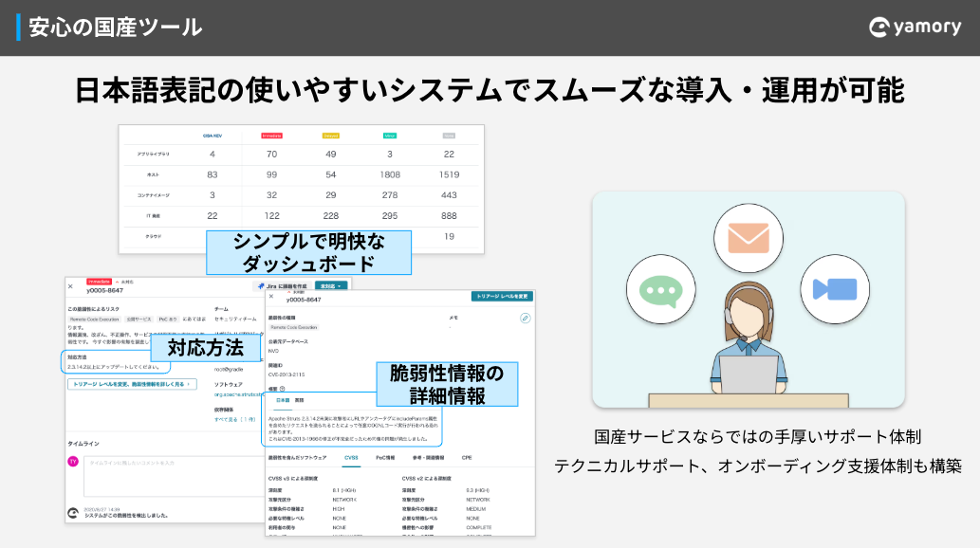Click the green chat bubble icon

pos(661,291)
